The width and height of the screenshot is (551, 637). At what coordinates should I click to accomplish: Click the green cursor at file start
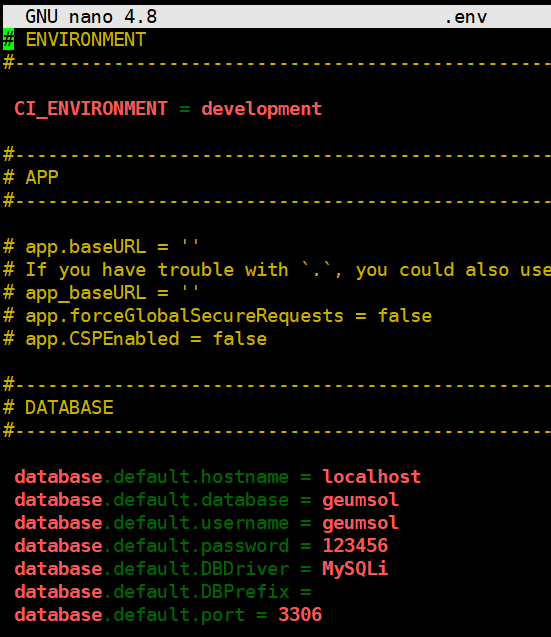[9, 39]
